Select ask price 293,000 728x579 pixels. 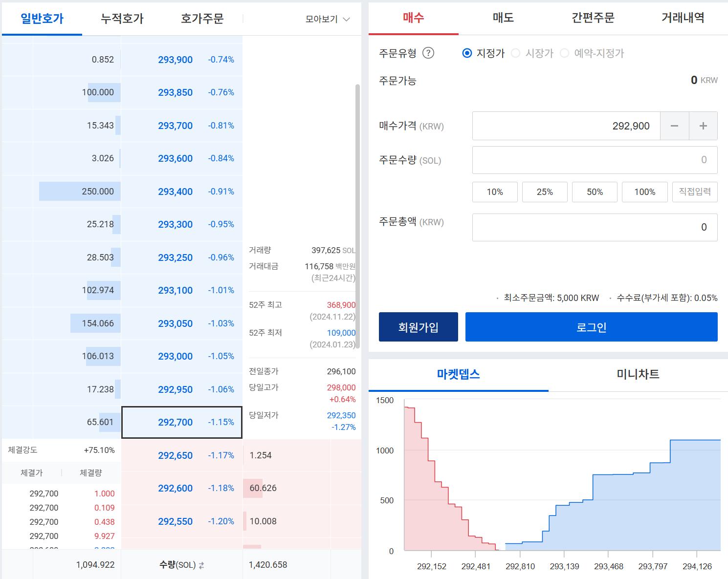click(x=182, y=356)
